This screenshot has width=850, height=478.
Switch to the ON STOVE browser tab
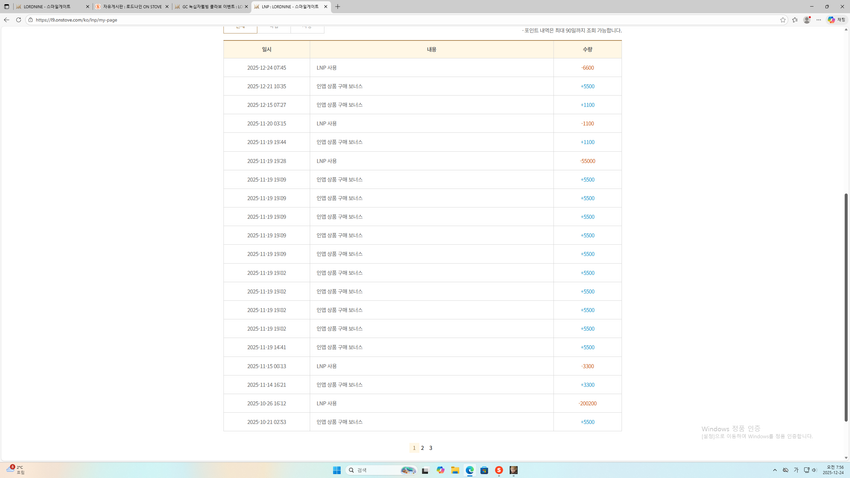(130, 6)
